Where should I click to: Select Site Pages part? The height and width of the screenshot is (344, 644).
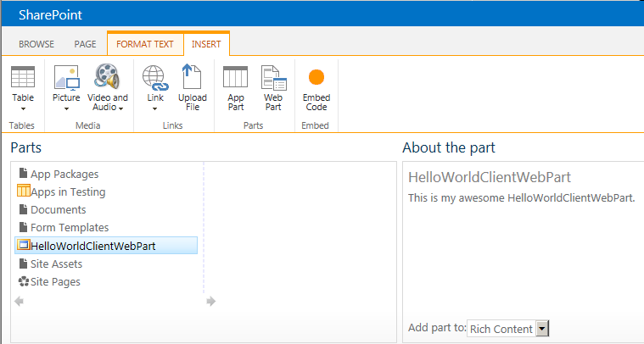[x=55, y=281]
